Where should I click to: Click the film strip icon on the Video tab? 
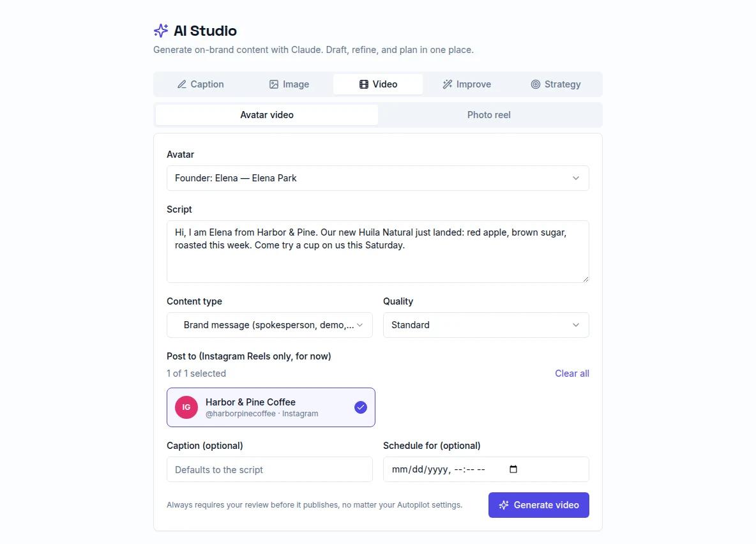click(x=364, y=84)
